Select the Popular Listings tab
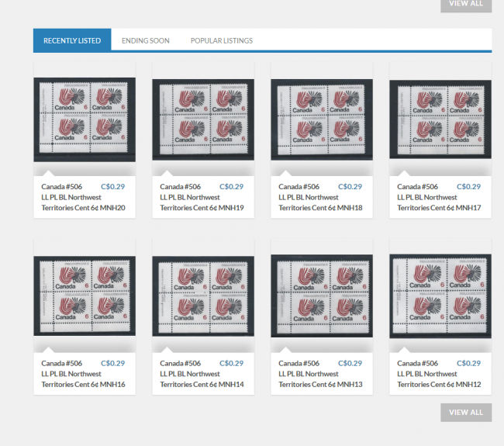The height and width of the screenshot is (446, 504). click(x=222, y=40)
